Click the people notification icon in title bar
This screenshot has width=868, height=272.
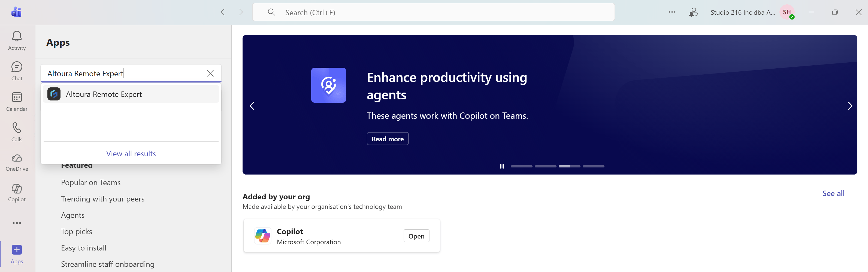click(x=693, y=13)
